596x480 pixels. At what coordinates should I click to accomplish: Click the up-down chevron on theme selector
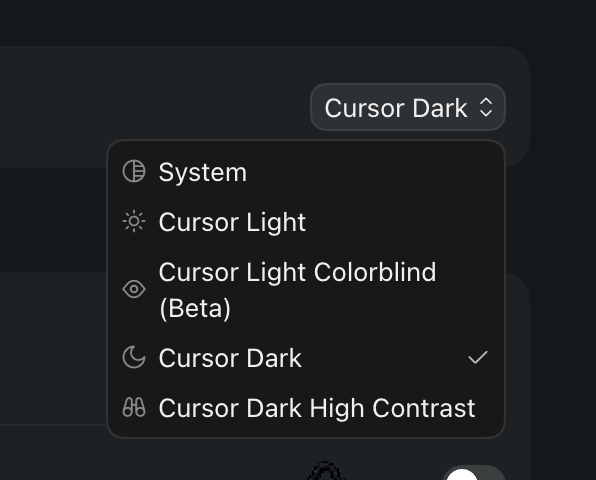pos(486,108)
